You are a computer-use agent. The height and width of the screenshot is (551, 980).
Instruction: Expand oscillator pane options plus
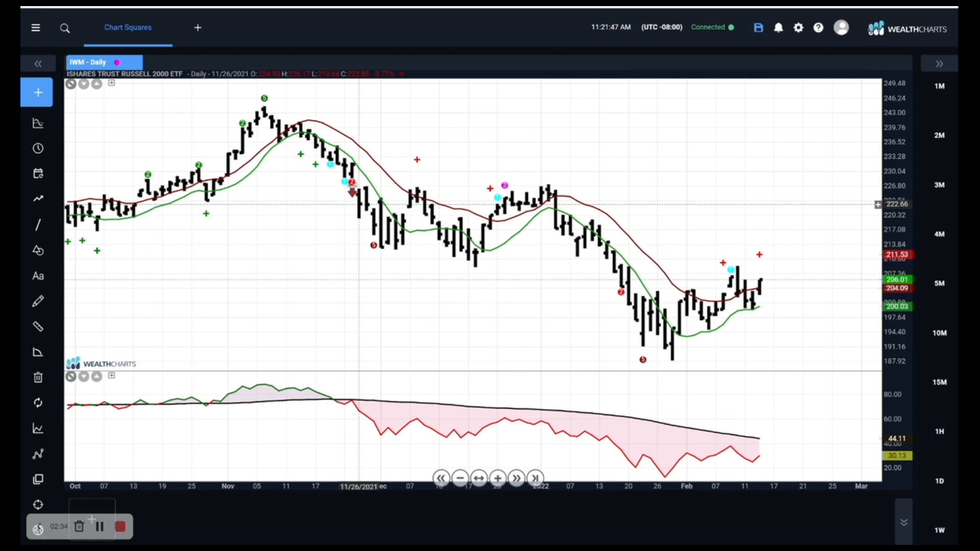(x=111, y=375)
